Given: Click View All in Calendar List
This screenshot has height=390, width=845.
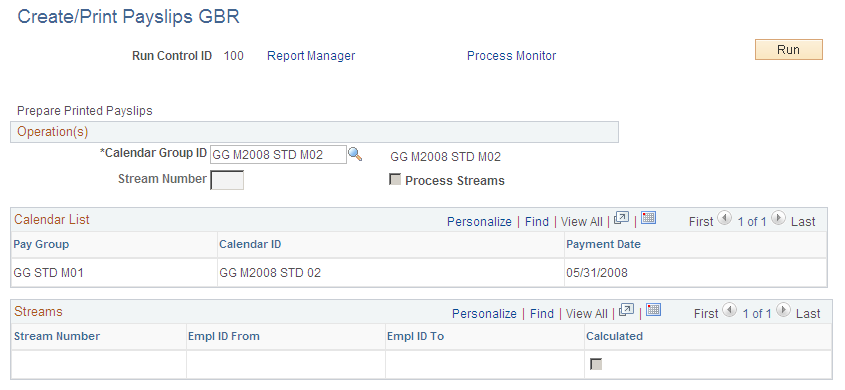Looking at the screenshot, I should [x=581, y=221].
